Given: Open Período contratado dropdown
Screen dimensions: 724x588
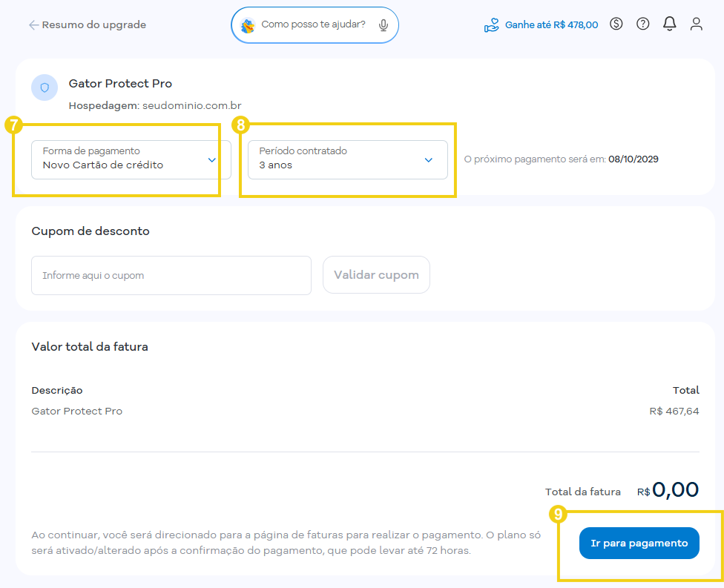Looking at the screenshot, I should pos(348,159).
